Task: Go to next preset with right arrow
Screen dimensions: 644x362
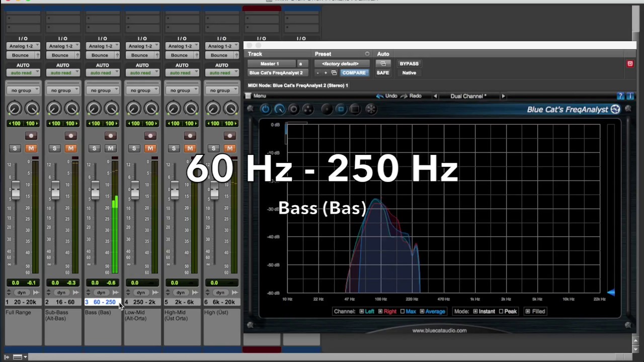Action: 503,96
